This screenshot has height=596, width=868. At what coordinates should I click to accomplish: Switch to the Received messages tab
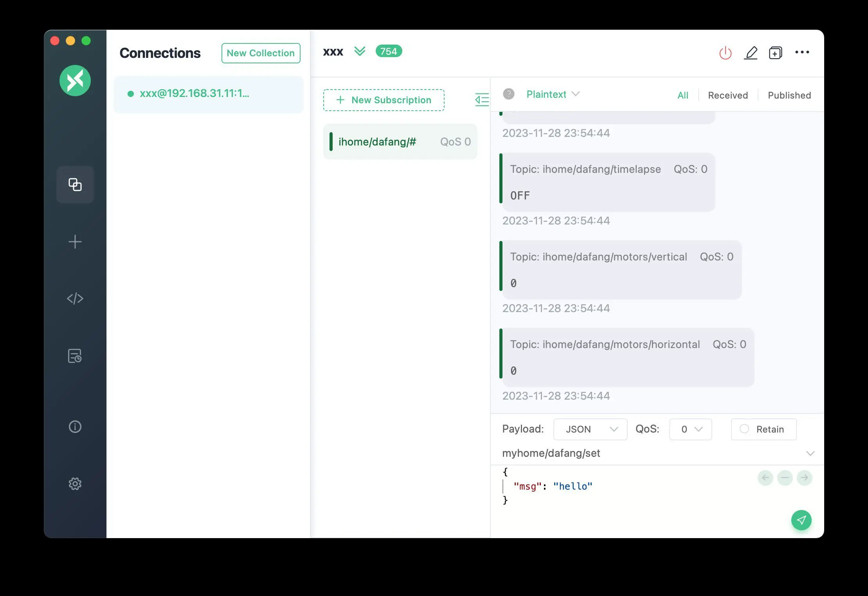click(728, 95)
